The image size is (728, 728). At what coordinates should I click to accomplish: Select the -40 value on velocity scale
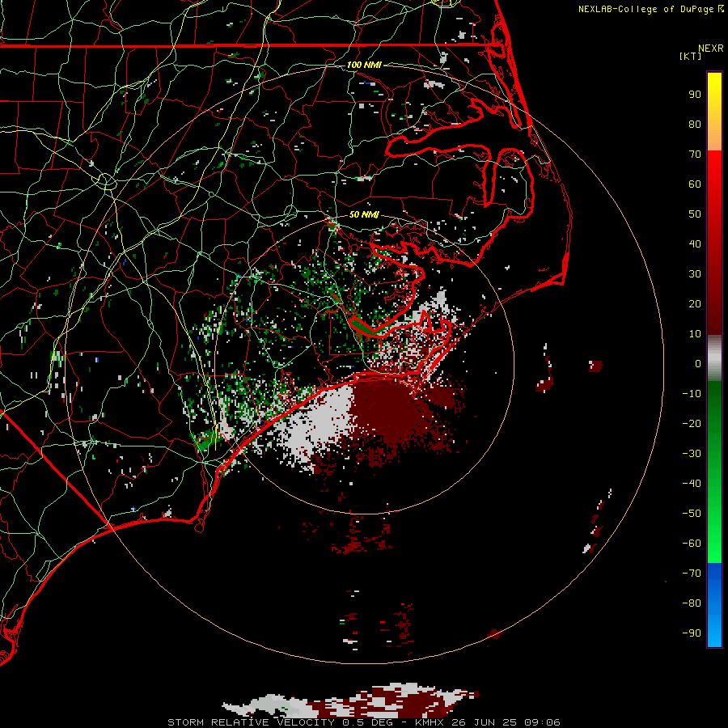(x=692, y=484)
